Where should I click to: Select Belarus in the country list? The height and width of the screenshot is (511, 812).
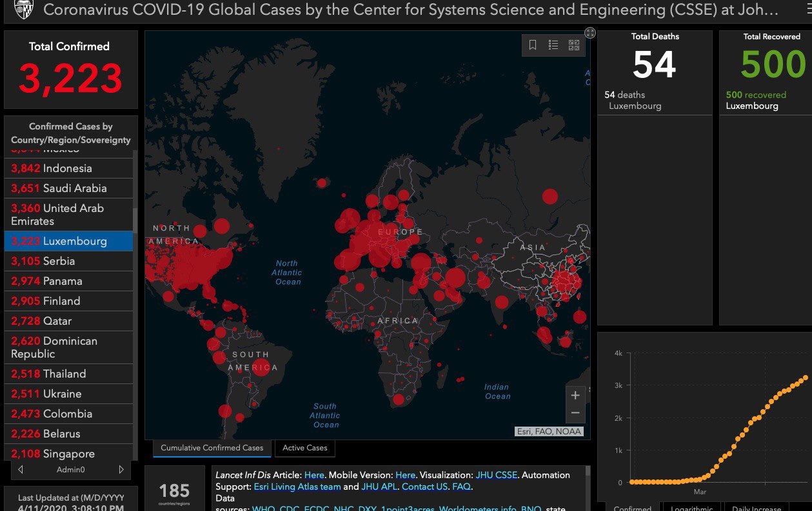click(68, 434)
